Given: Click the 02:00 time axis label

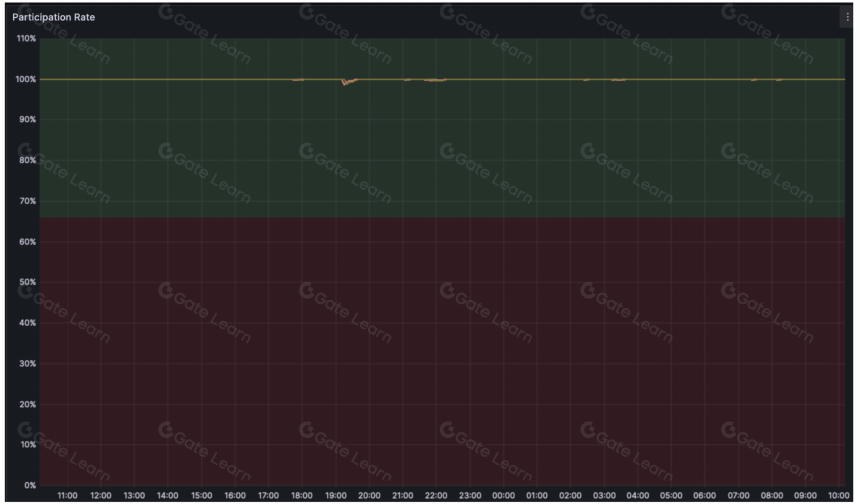Looking at the screenshot, I should pos(570,495).
